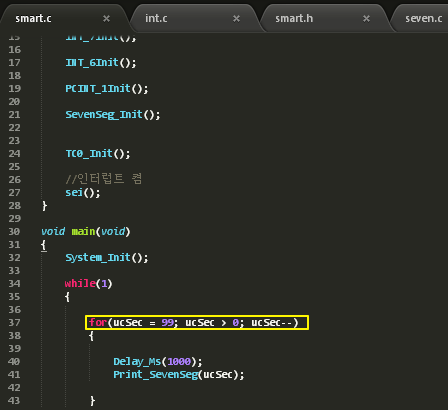Close the smart.c tab
This screenshot has width=448, height=410.
click(106, 18)
